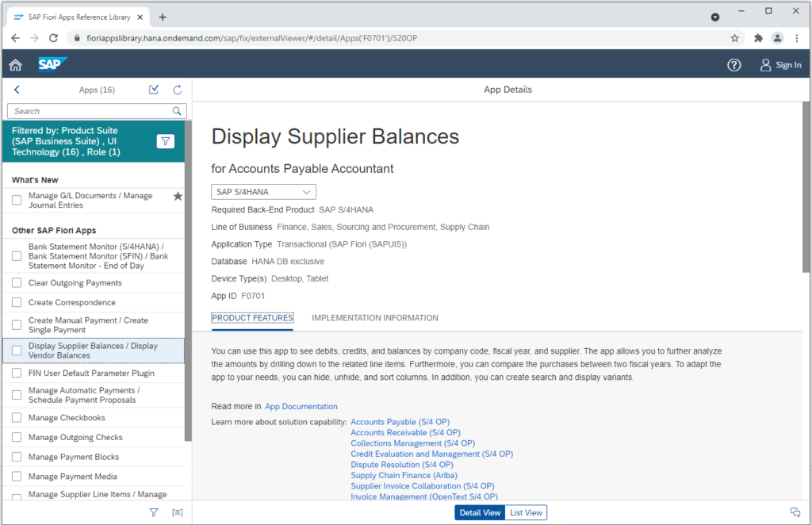
Task: Select FIN User Default Parameter Plugin item
Action: point(94,373)
